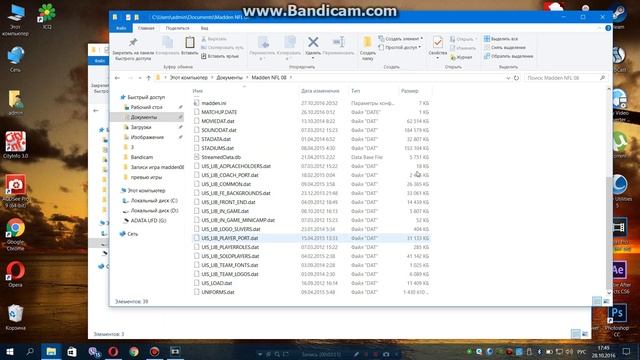Click the search magnifier in the search box

point(602,78)
